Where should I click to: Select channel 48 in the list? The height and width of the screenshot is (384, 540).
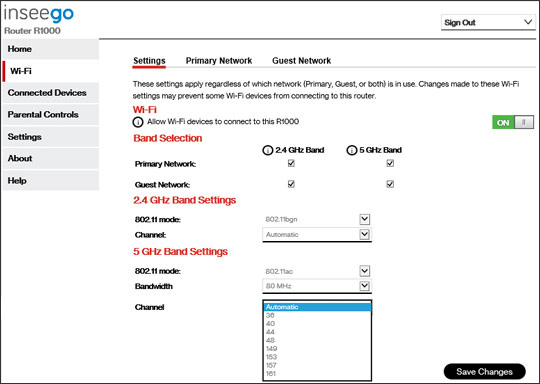[x=317, y=340]
